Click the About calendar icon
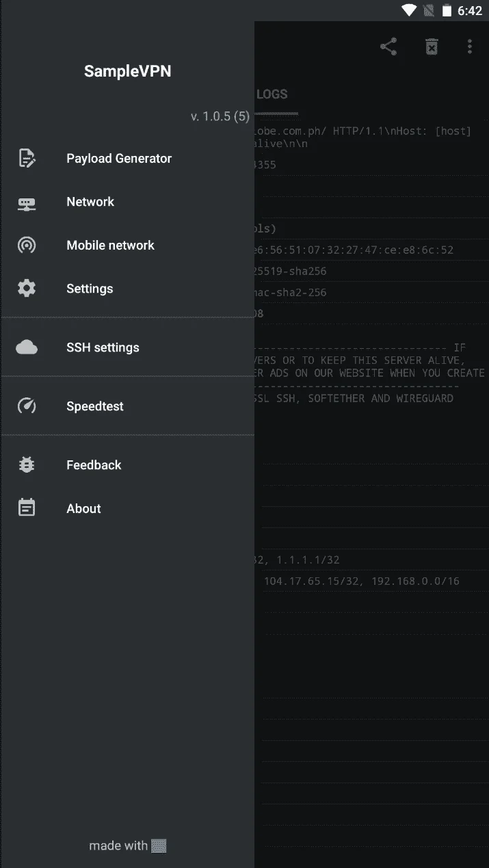489x868 pixels. coord(27,508)
